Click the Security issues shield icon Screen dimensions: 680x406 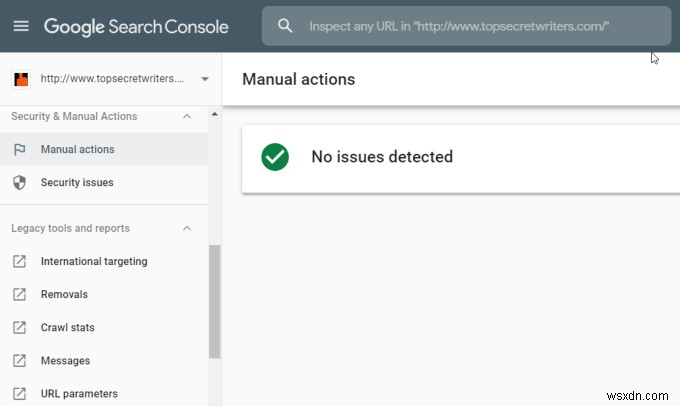(x=20, y=183)
